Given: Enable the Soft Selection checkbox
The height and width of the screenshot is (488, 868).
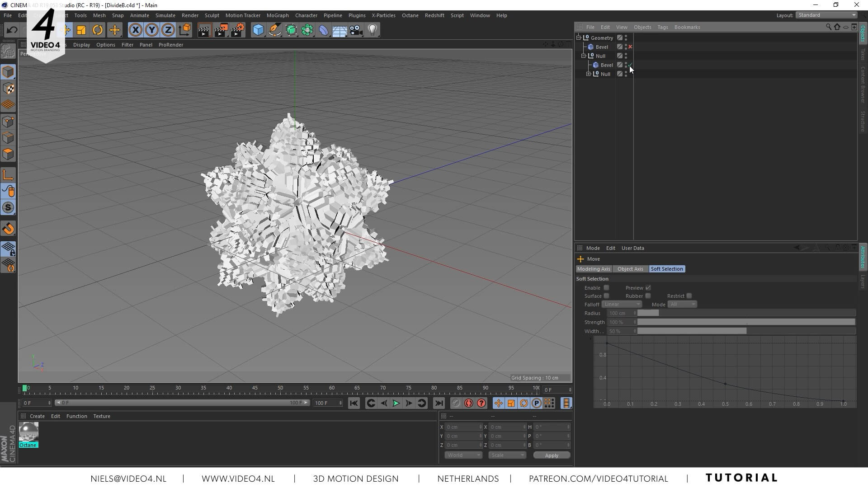Looking at the screenshot, I should click(x=606, y=288).
